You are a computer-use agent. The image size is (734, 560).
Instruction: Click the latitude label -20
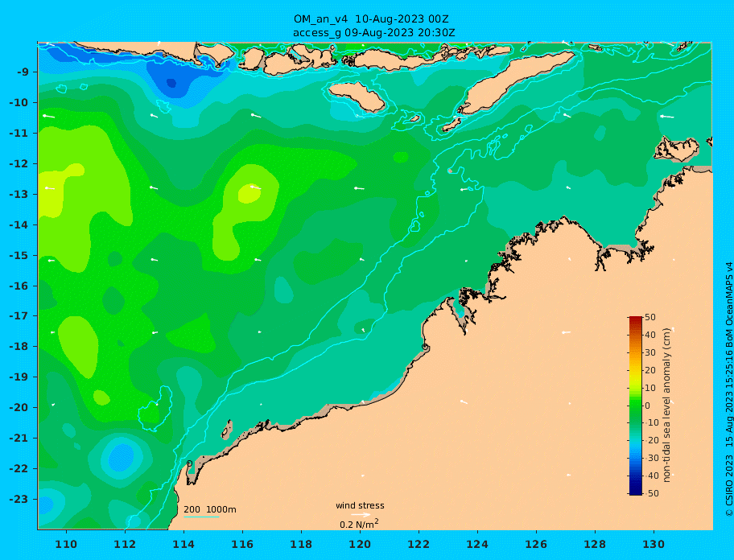19,407
